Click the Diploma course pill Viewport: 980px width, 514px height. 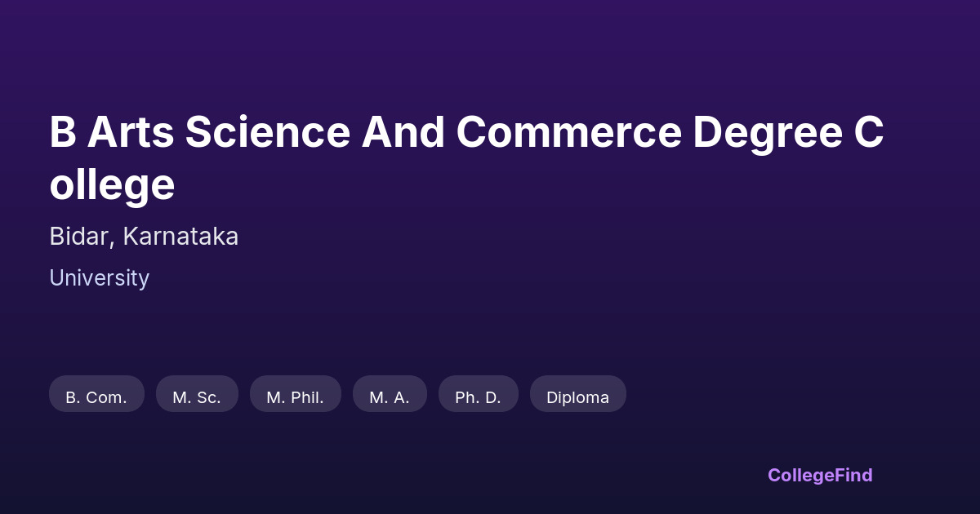pyautogui.click(x=577, y=397)
